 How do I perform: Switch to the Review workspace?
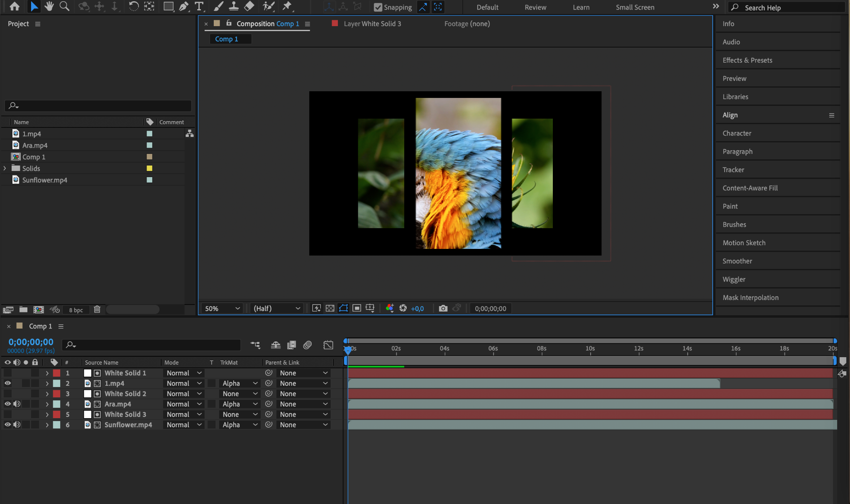click(x=535, y=7)
